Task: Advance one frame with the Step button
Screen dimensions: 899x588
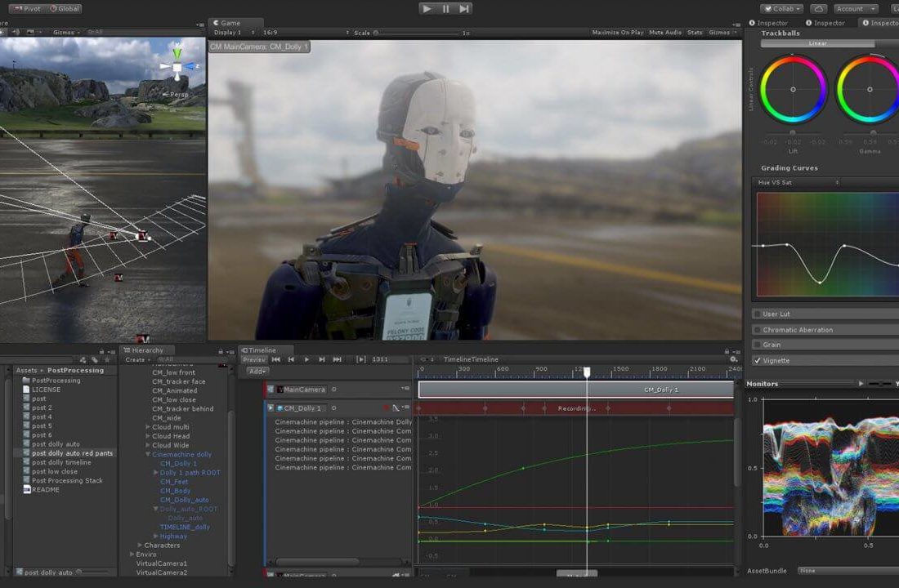Action: pyautogui.click(x=464, y=9)
